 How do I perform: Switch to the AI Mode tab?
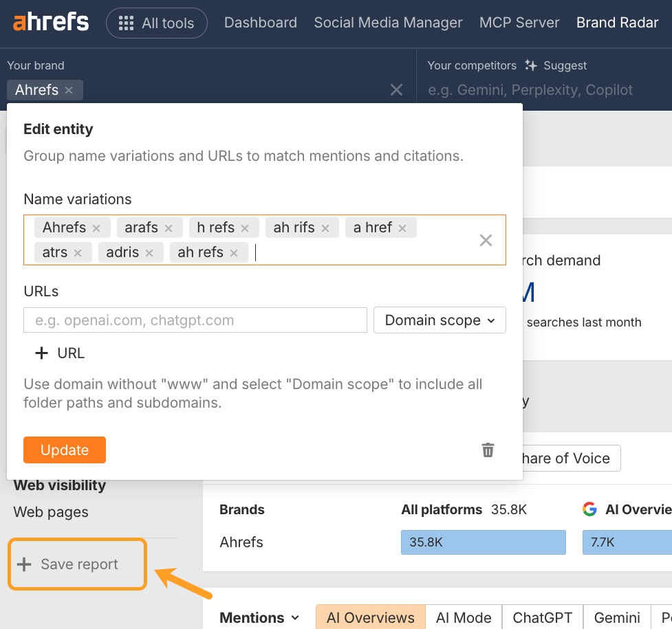tap(464, 617)
